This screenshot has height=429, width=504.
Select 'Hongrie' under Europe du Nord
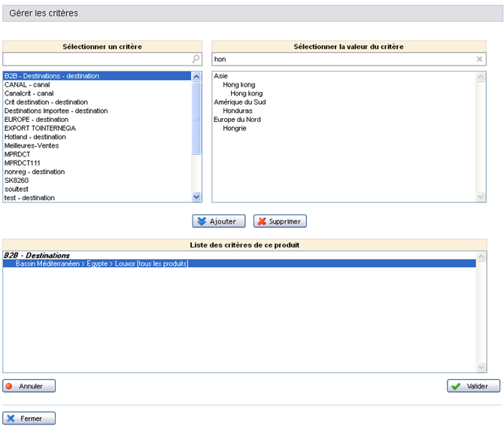tap(235, 129)
